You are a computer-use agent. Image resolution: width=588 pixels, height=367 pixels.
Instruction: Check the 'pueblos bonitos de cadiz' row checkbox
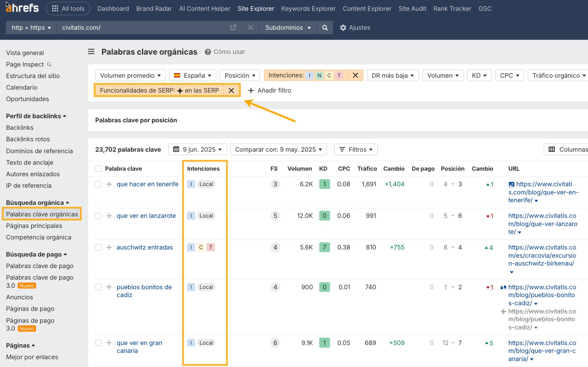click(98, 287)
